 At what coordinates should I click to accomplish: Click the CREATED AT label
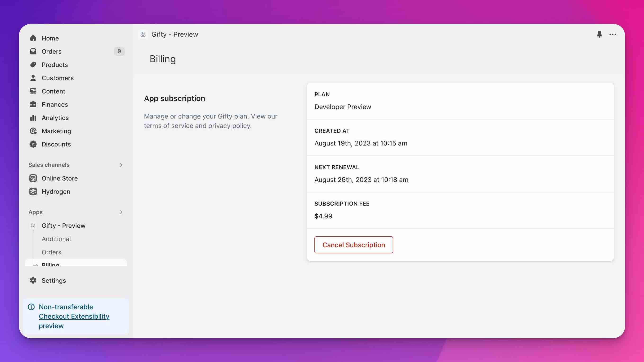[332, 131]
